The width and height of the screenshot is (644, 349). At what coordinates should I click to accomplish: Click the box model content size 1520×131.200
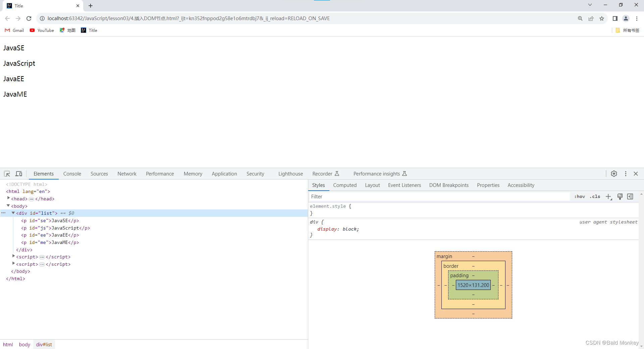[473, 285]
